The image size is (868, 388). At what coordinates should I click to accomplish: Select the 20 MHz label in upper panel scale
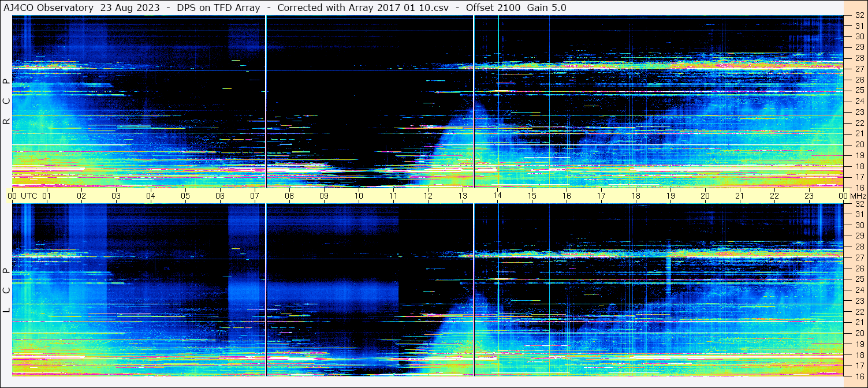(859, 144)
